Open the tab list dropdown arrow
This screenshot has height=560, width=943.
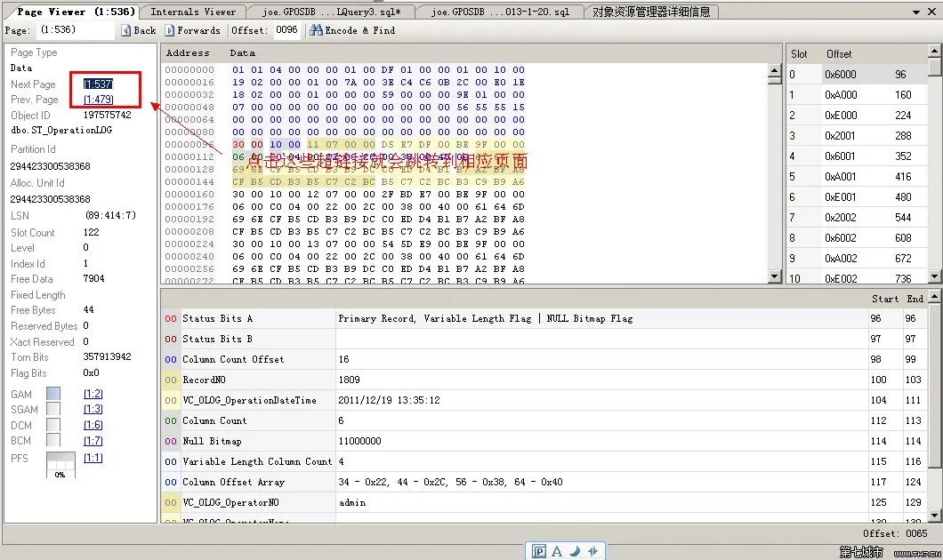[x=916, y=12]
